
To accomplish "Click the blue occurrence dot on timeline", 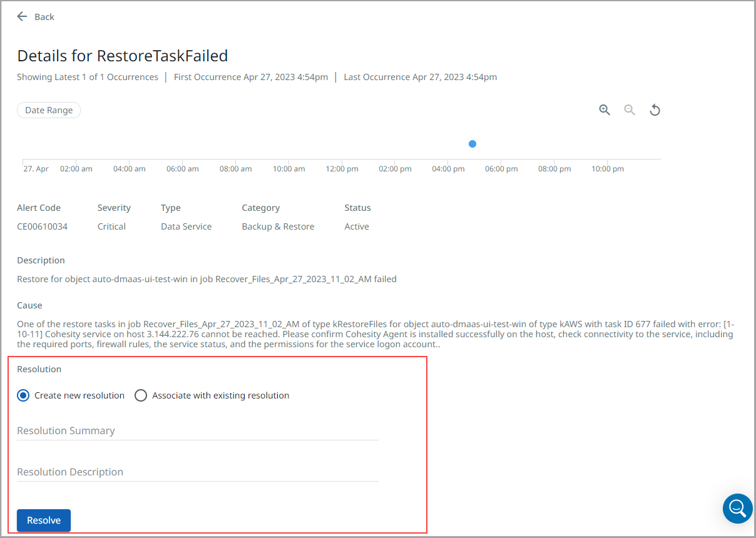I will [x=472, y=144].
